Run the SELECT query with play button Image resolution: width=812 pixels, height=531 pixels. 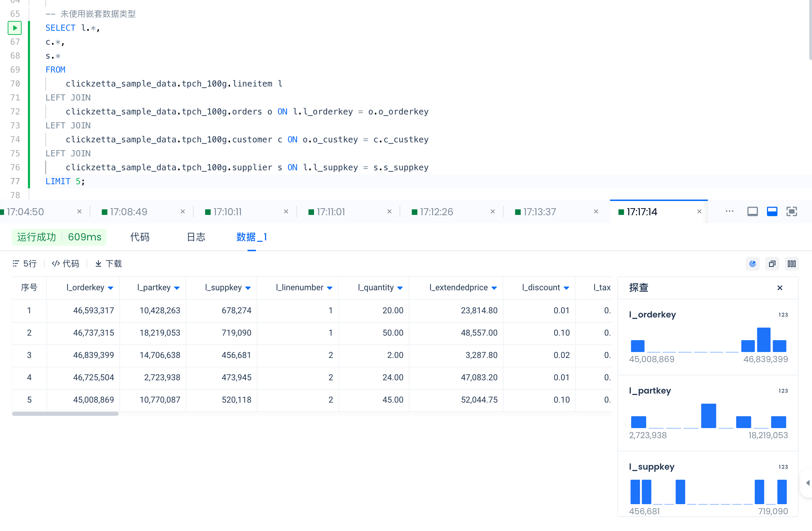[x=15, y=28]
